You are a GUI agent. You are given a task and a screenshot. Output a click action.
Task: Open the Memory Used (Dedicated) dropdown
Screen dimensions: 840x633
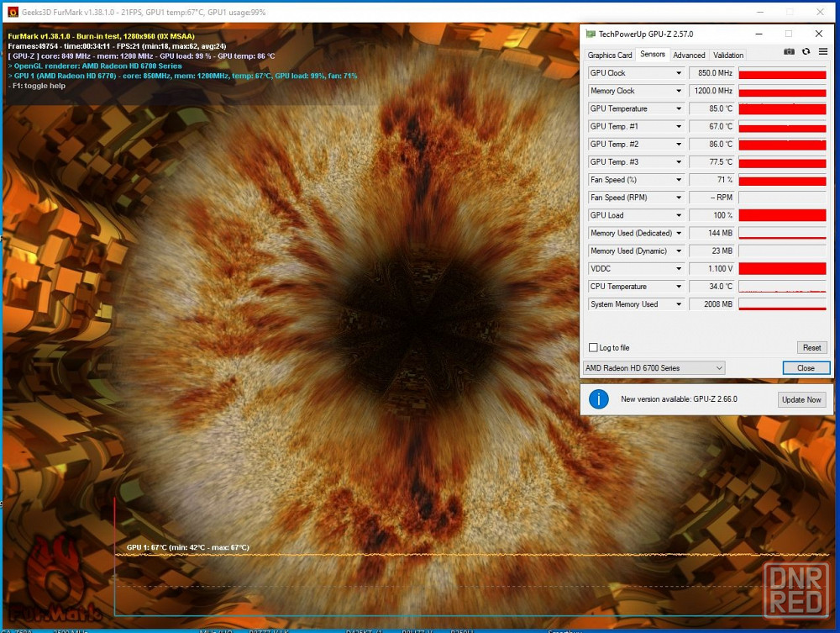[679, 233]
